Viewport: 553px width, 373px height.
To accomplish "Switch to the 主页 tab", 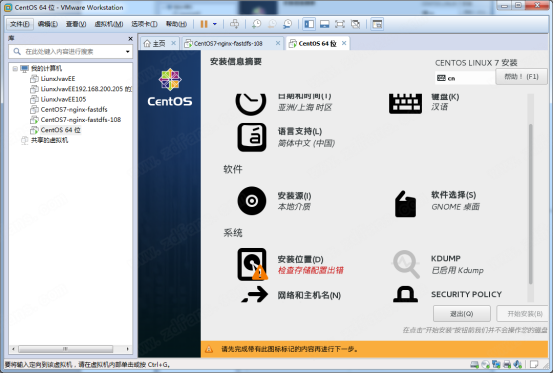I will [155, 43].
